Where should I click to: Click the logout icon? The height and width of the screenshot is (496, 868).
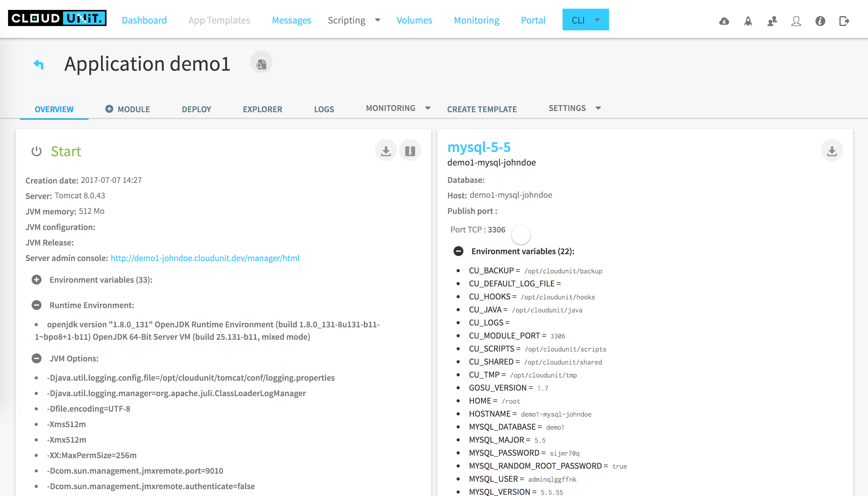click(844, 21)
